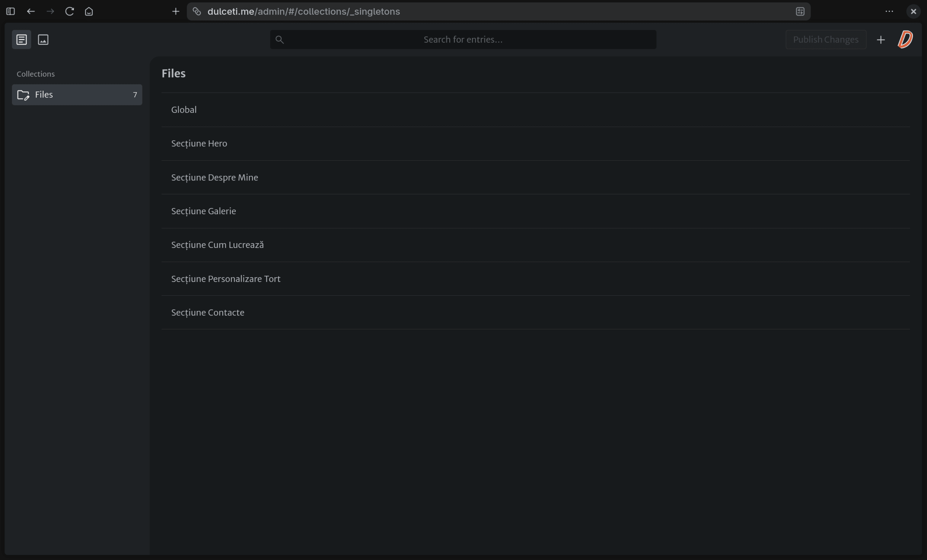Open the Secțiune Hero entry
This screenshot has width=927, height=560.
click(x=199, y=144)
